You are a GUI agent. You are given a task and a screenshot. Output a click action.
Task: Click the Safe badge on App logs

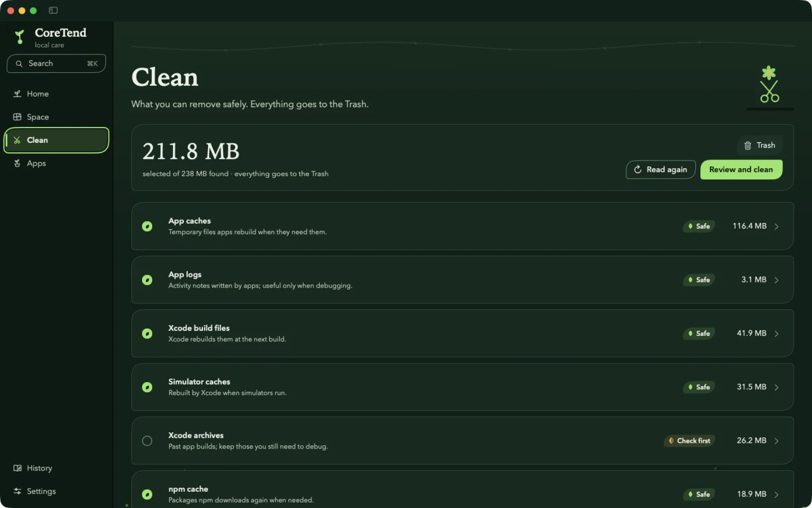[699, 280]
